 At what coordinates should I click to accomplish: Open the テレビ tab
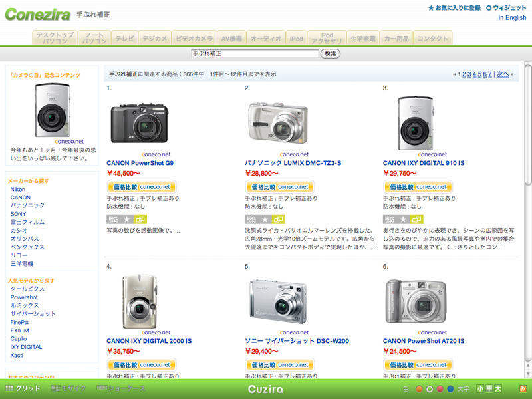pyautogui.click(x=124, y=38)
